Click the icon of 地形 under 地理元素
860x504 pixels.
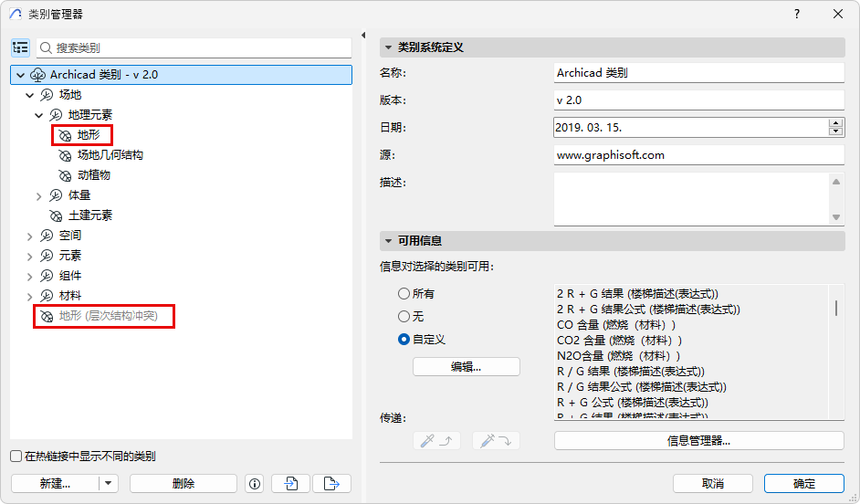(65, 135)
